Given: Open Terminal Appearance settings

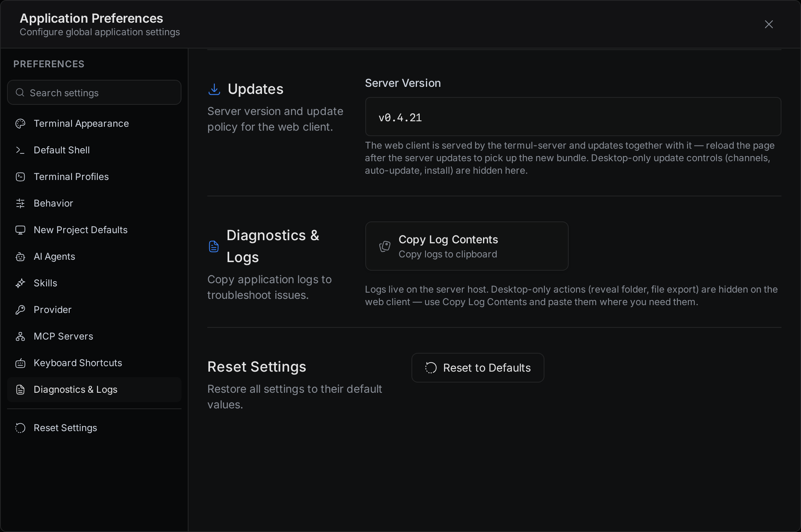Looking at the screenshot, I should pyautogui.click(x=94, y=124).
